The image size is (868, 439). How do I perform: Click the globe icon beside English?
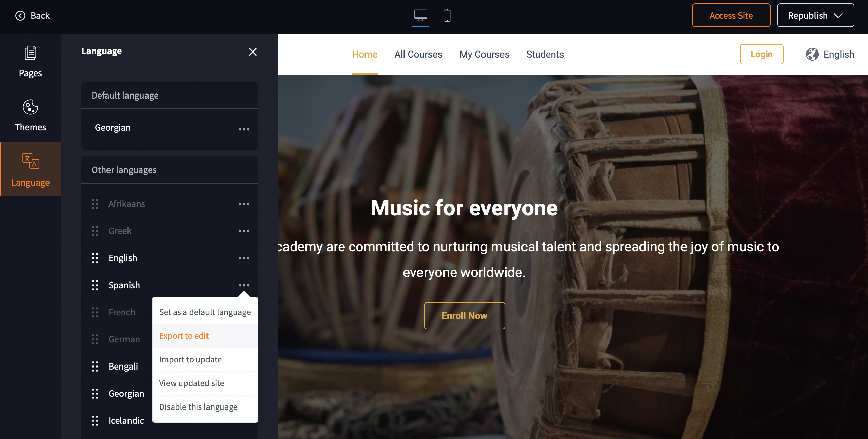812,54
